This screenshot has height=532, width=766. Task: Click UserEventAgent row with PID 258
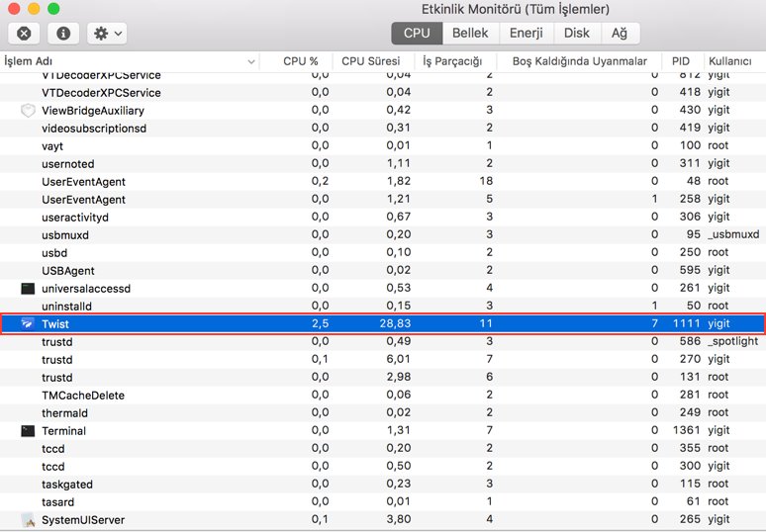[383, 199]
